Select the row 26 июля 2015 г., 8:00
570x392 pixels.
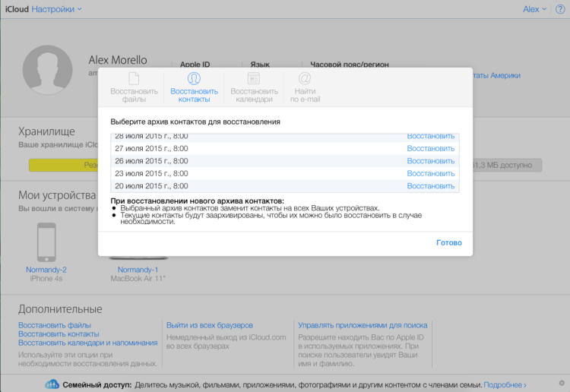click(285, 160)
